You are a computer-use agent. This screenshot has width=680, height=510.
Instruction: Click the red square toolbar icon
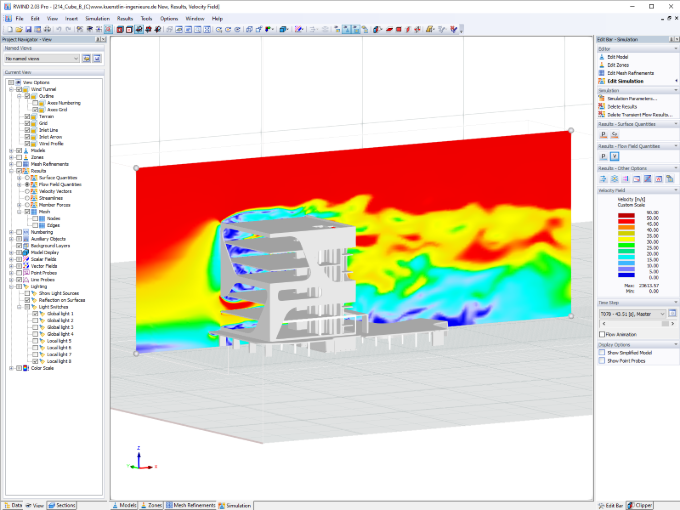point(399,29)
